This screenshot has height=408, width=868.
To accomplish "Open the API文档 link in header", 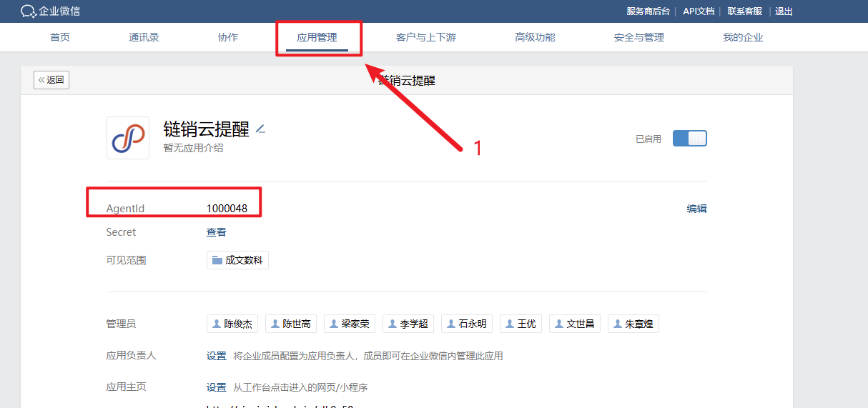I will (699, 11).
